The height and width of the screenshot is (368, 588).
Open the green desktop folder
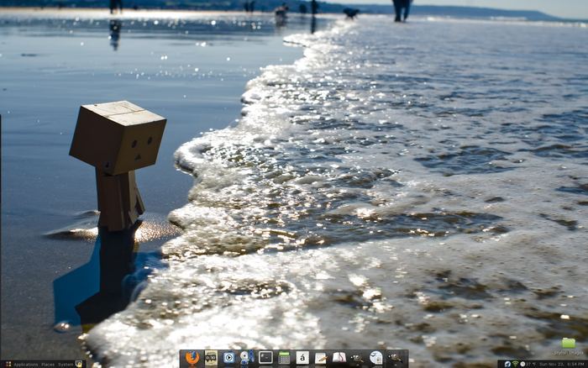pos(569,343)
